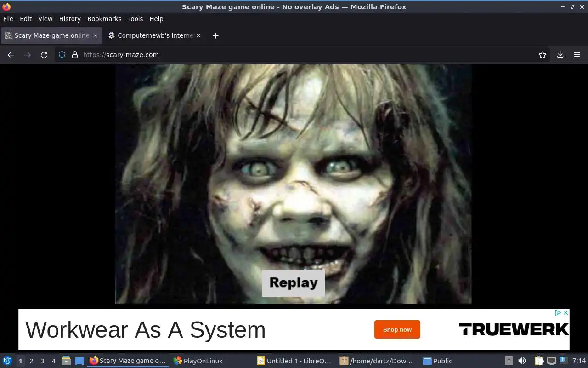Viewport: 588px width, 368px height.
Task: Click the Workwear As A System ad headline
Action: click(x=146, y=330)
